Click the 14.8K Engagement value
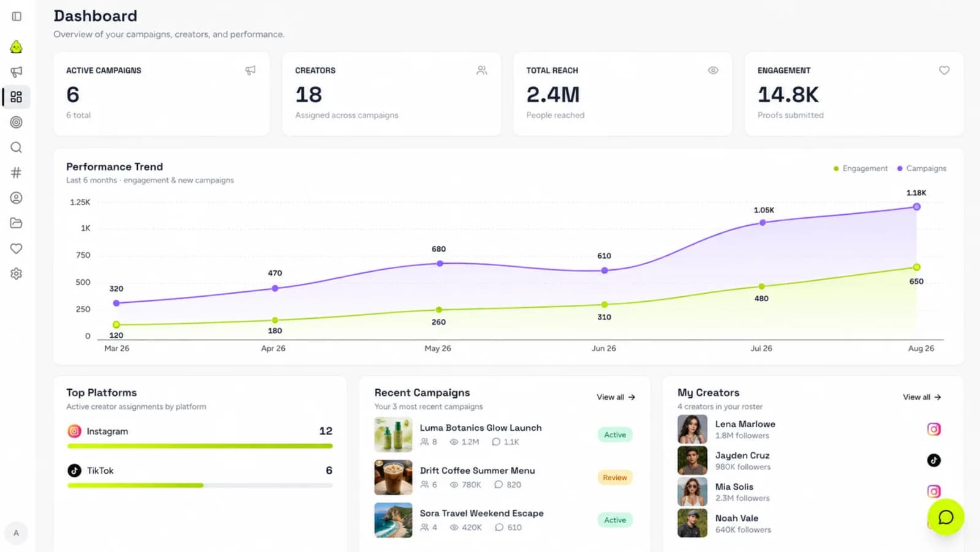 click(x=788, y=95)
